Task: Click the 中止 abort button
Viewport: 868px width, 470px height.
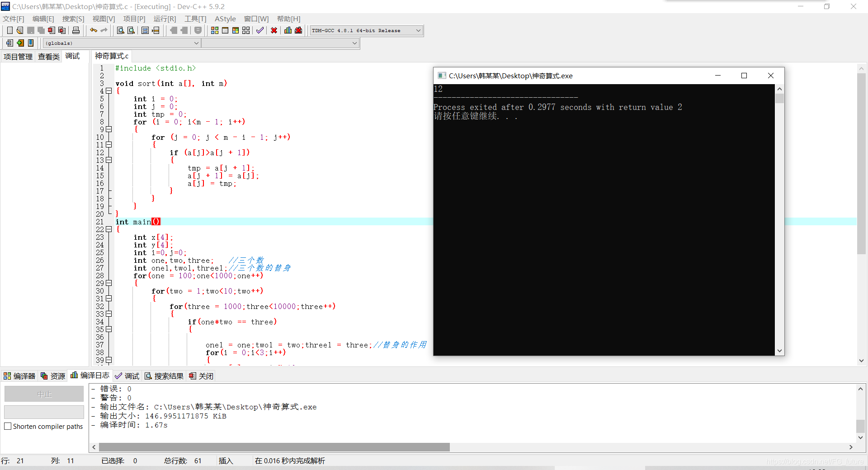Action: [x=44, y=394]
